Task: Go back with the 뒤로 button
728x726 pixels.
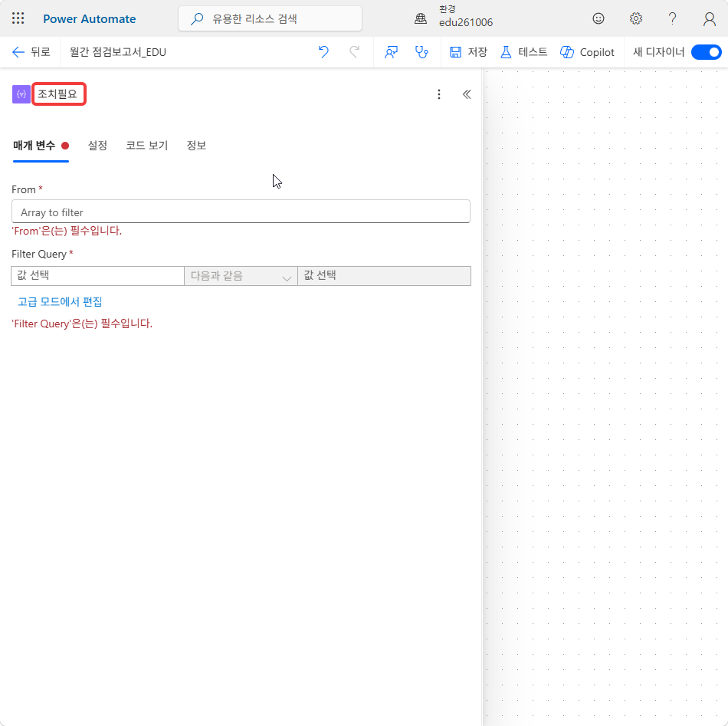Action: tap(31, 52)
